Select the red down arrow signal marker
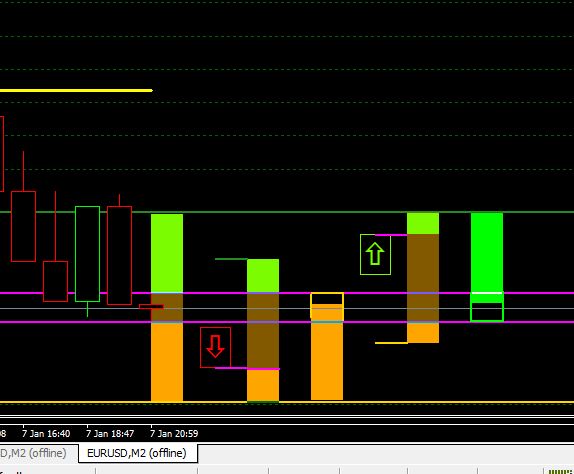Image resolution: width=574 pixels, height=474 pixels. click(215, 347)
